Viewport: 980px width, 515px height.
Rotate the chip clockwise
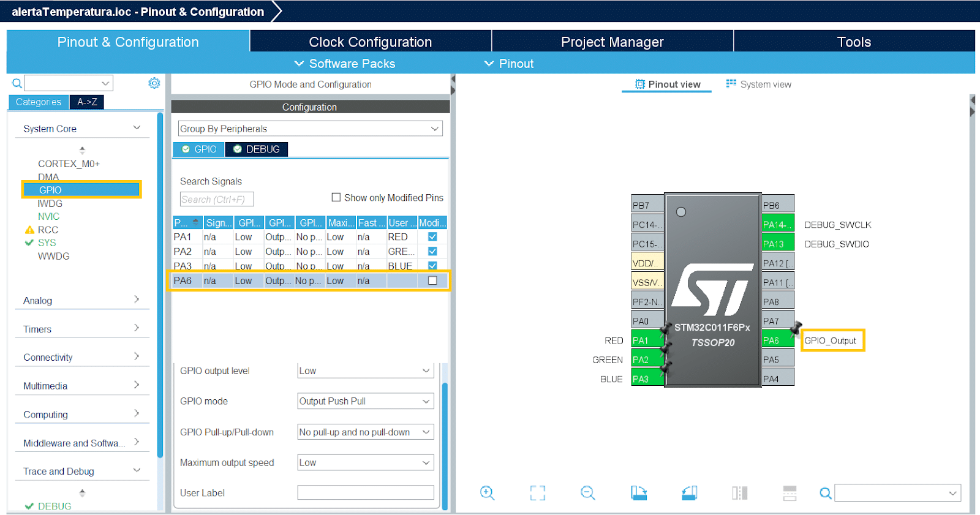pos(639,493)
